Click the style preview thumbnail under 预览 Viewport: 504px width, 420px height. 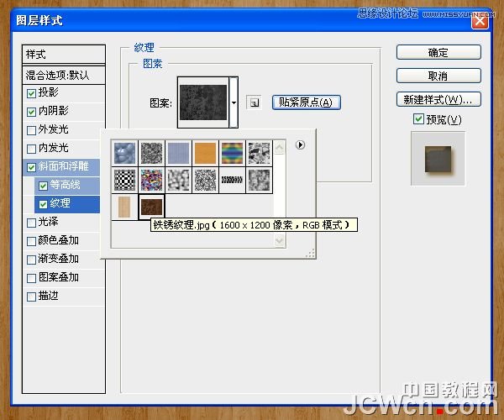click(x=438, y=159)
